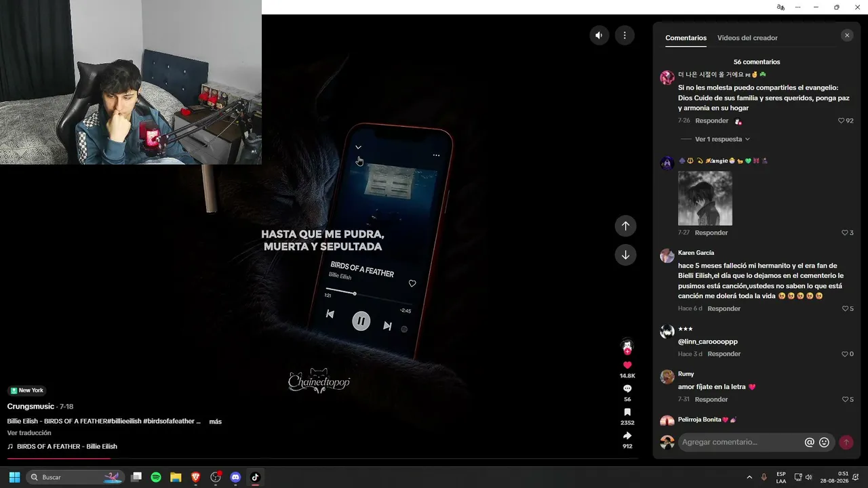Show hidden system tray icons
Image resolution: width=868 pixels, height=488 pixels.
tap(749, 477)
